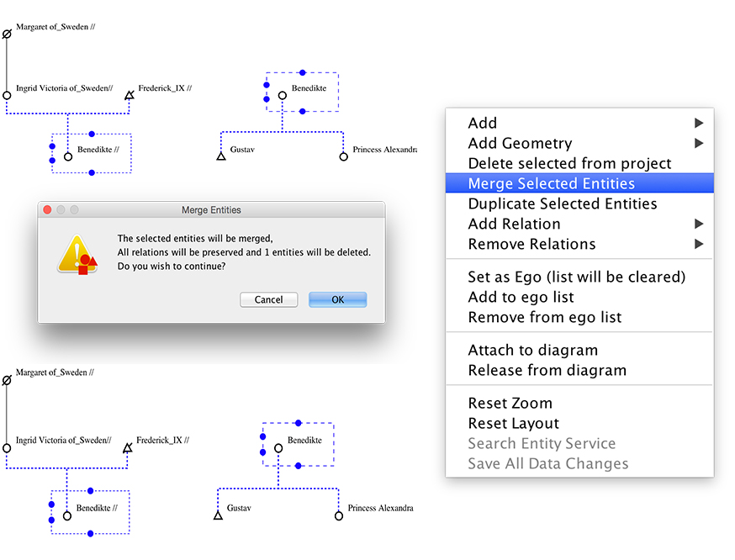Viewport: 735px width, 560px height.
Task: Open the Remove Relations submenu
Action: click(579, 244)
